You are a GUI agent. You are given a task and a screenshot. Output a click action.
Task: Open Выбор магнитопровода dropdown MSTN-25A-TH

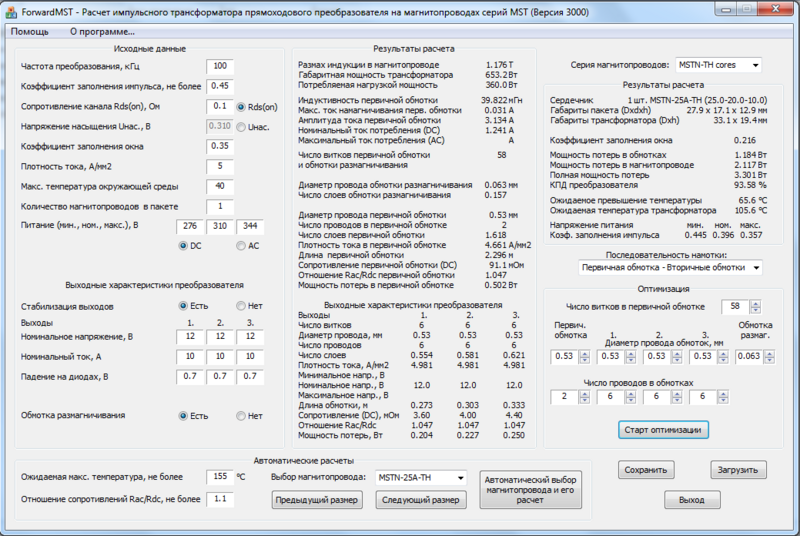(421, 478)
